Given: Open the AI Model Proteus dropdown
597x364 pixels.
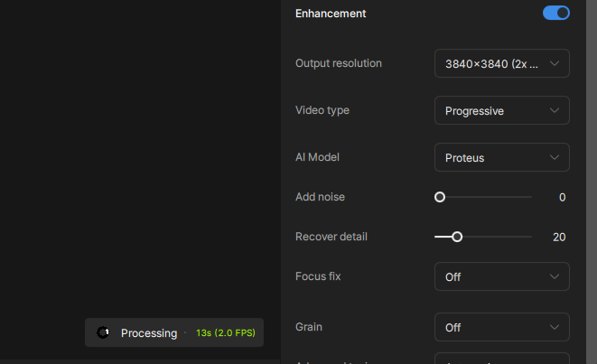Looking at the screenshot, I should tap(501, 157).
